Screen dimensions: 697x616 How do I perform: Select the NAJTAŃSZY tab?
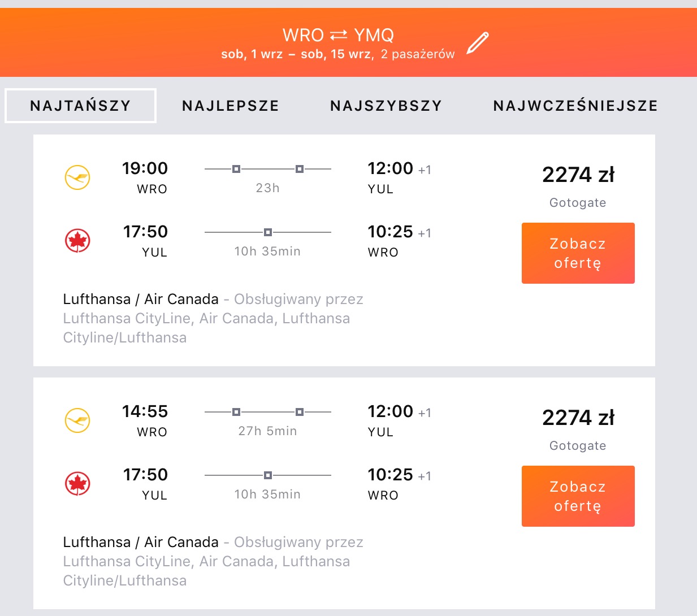coord(80,106)
